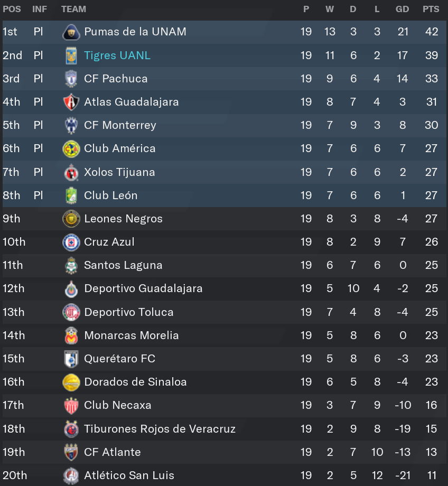Select Tiburones Rojos de Veracruz team name
The height and width of the screenshot is (486, 448).
[160, 429]
